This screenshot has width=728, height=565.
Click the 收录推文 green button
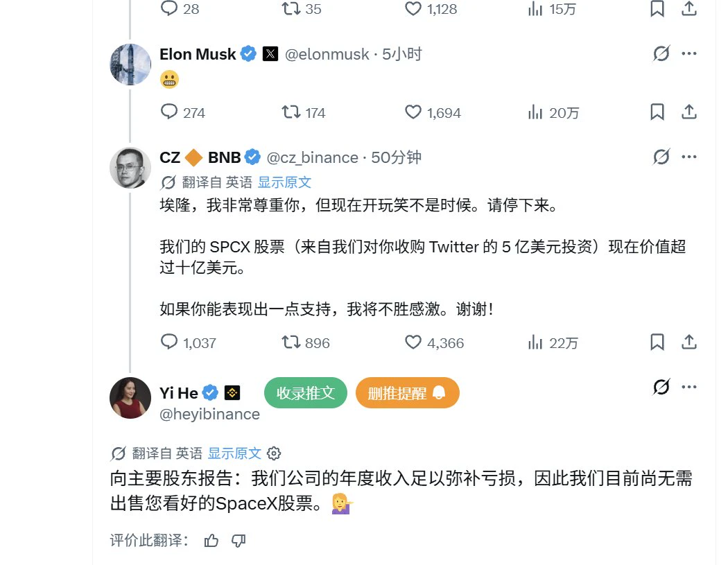tap(306, 393)
